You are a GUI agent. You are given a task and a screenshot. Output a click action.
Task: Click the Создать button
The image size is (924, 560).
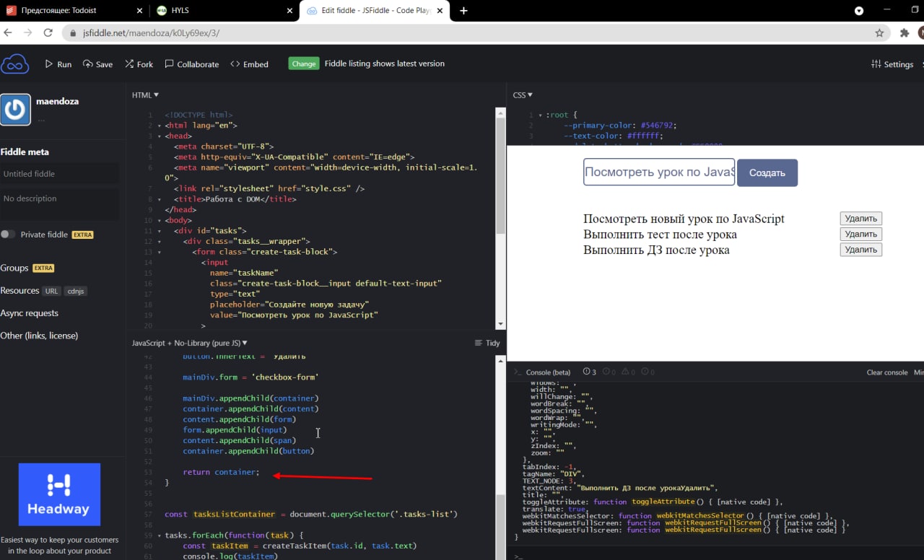click(x=767, y=173)
